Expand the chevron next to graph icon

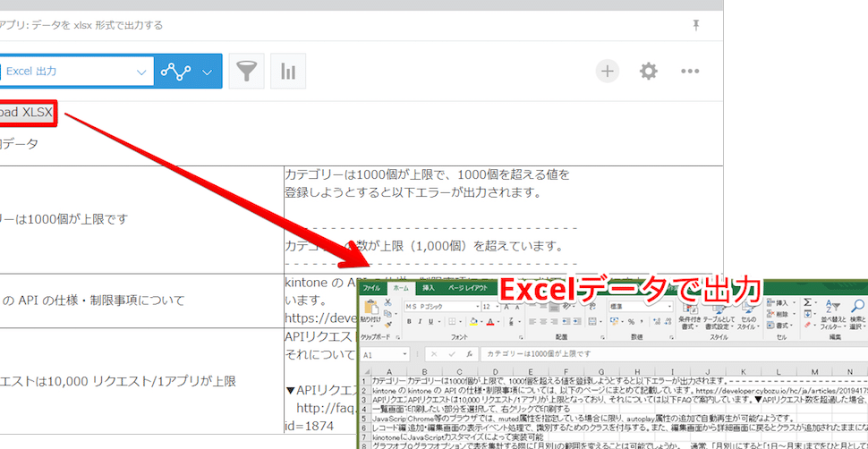coord(208,72)
